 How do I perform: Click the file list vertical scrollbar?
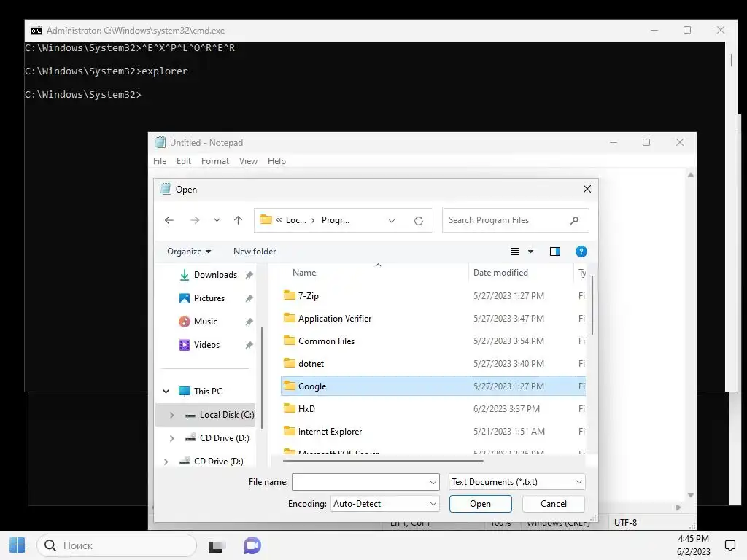(x=592, y=305)
